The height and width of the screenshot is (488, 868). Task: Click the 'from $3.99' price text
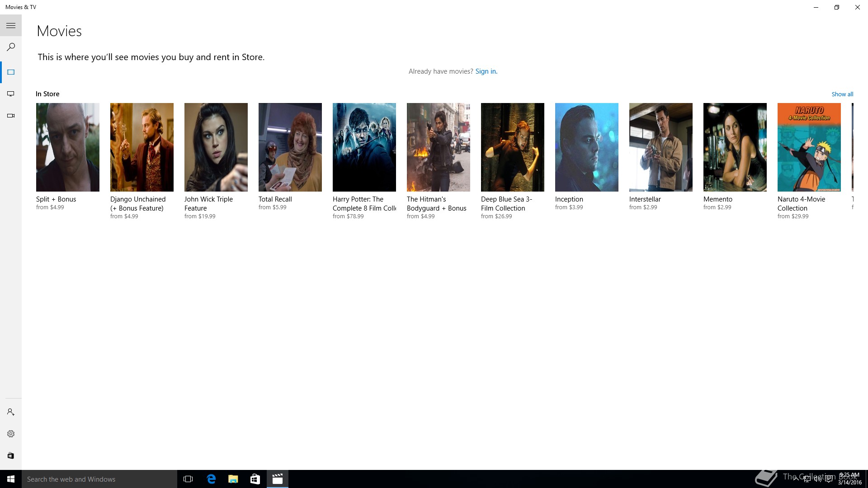coord(569,207)
